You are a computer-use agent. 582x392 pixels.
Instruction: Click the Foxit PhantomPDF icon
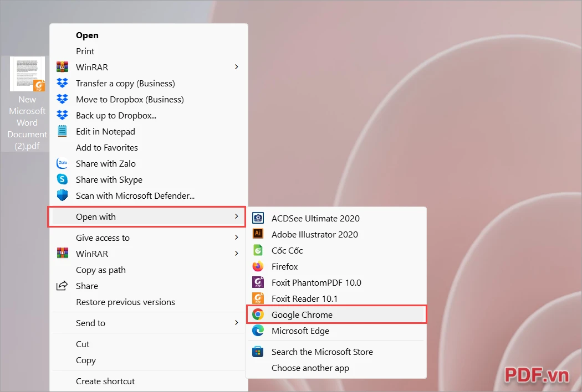pyautogui.click(x=258, y=282)
